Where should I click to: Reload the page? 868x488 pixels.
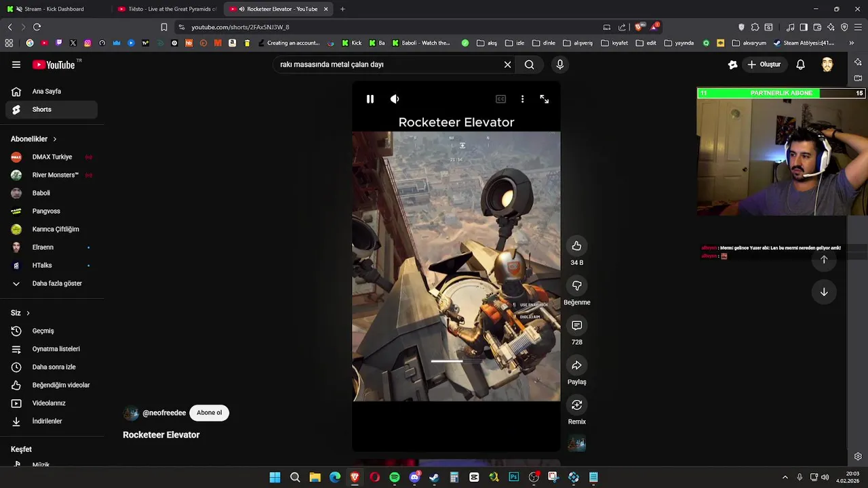(37, 27)
